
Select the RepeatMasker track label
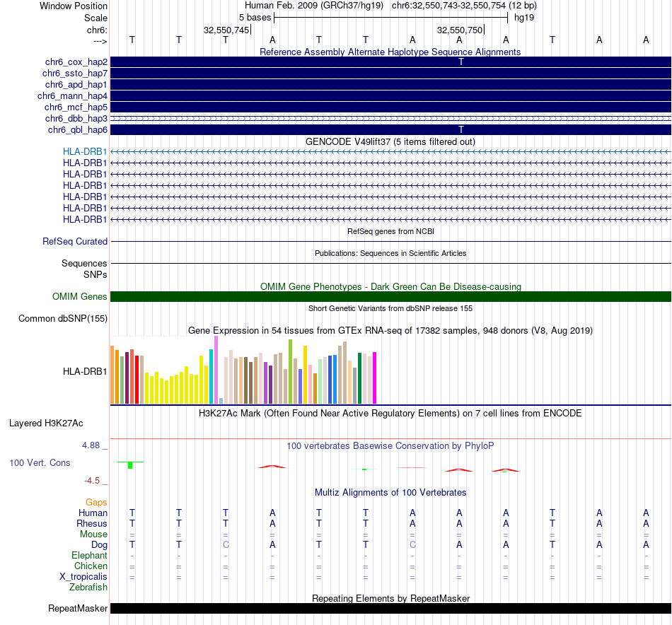(x=78, y=608)
